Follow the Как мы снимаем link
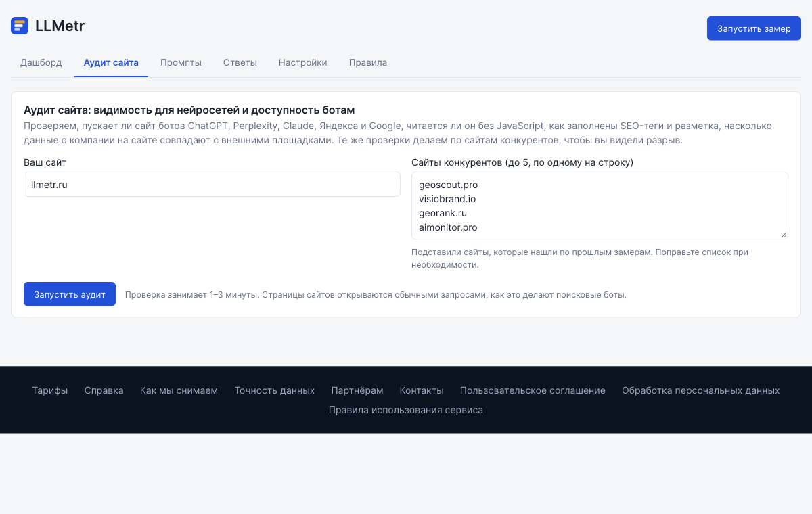The image size is (812, 514). tap(179, 390)
